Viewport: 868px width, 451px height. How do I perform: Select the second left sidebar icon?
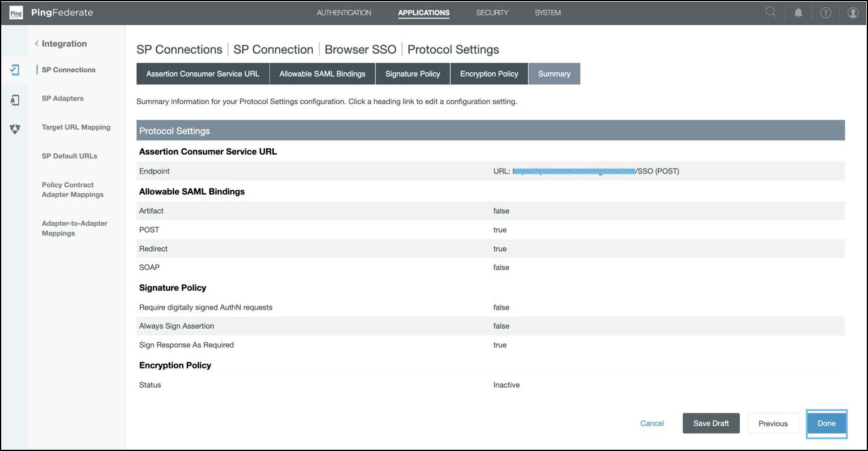coord(15,100)
